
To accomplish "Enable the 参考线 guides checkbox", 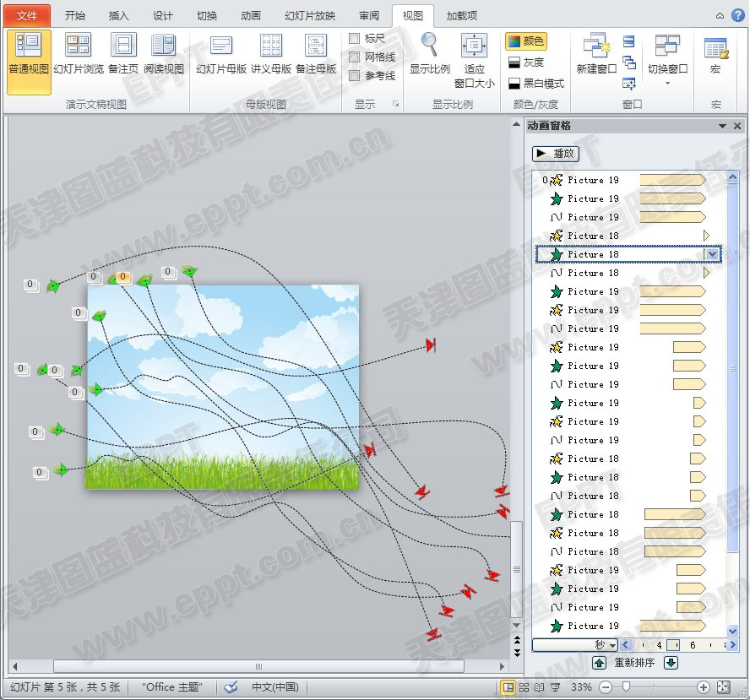I will (x=355, y=75).
